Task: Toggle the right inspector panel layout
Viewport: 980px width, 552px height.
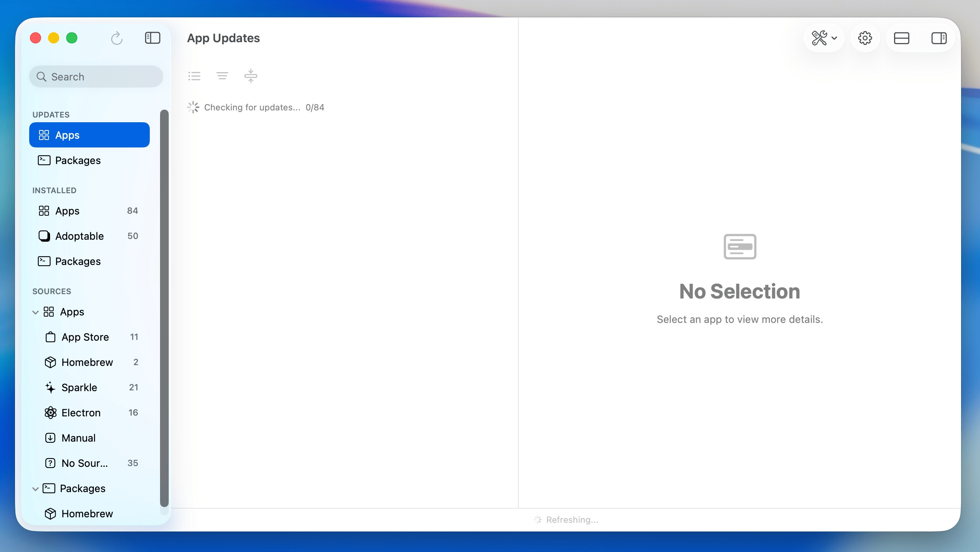Action: [939, 38]
